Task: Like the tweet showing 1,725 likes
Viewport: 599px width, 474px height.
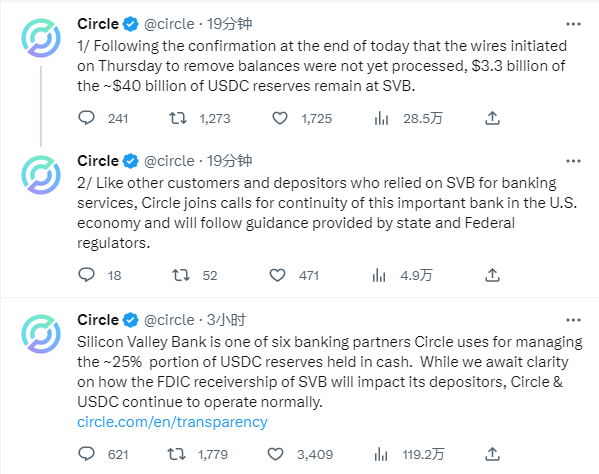Action: 280,118
